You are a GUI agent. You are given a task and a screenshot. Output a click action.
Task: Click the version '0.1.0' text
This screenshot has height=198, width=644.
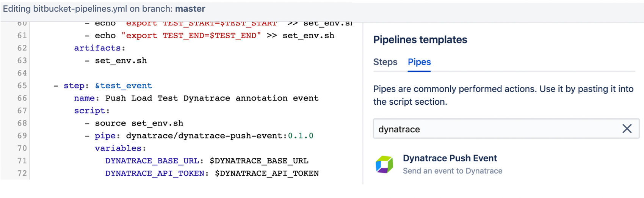(x=301, y=136)
